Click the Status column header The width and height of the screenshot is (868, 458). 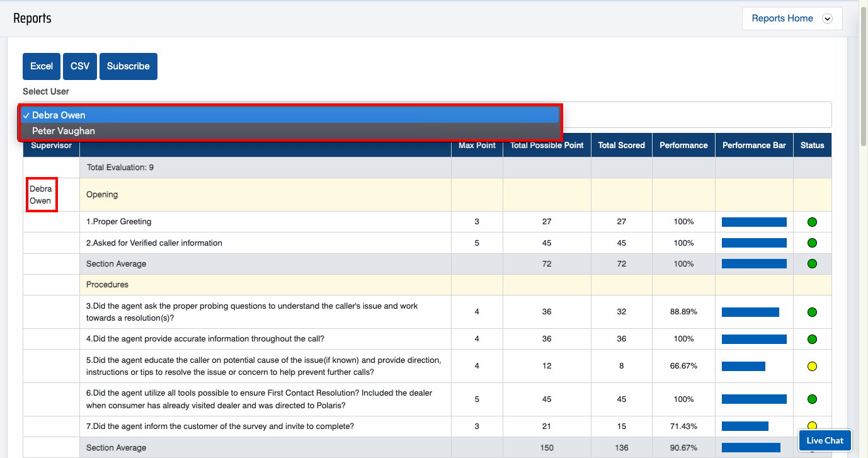(812, 146)
